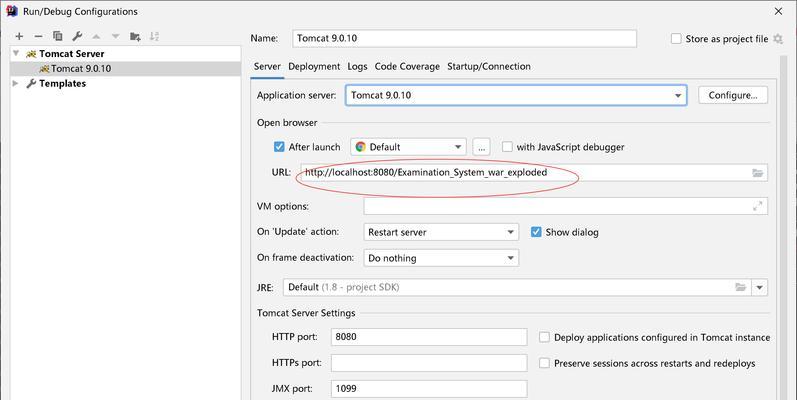Remove selected configuration with minus icon
The image size is (797, 400).
tap(38, 37)
